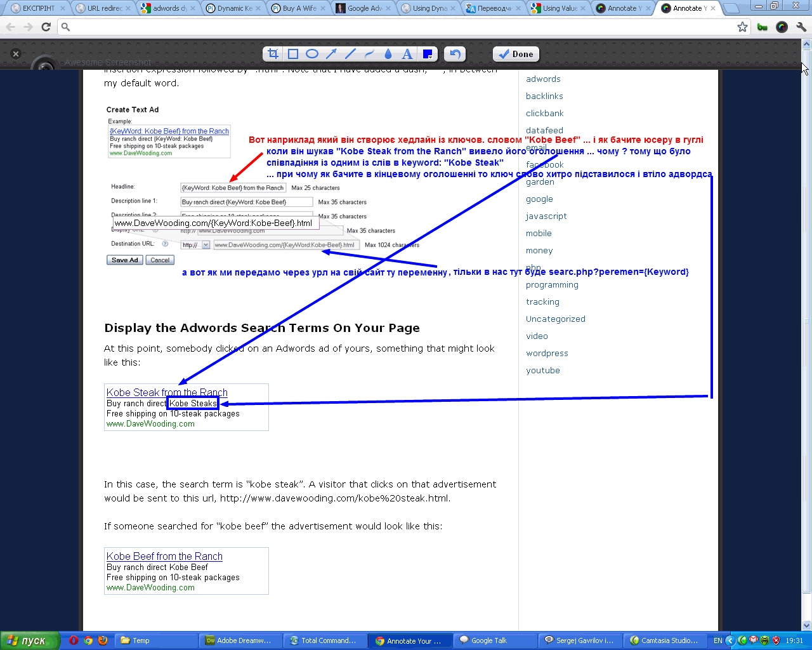Switch to the Google Adw tab
Viewport: 812px width, 650px height.
[x=363, y=8]
